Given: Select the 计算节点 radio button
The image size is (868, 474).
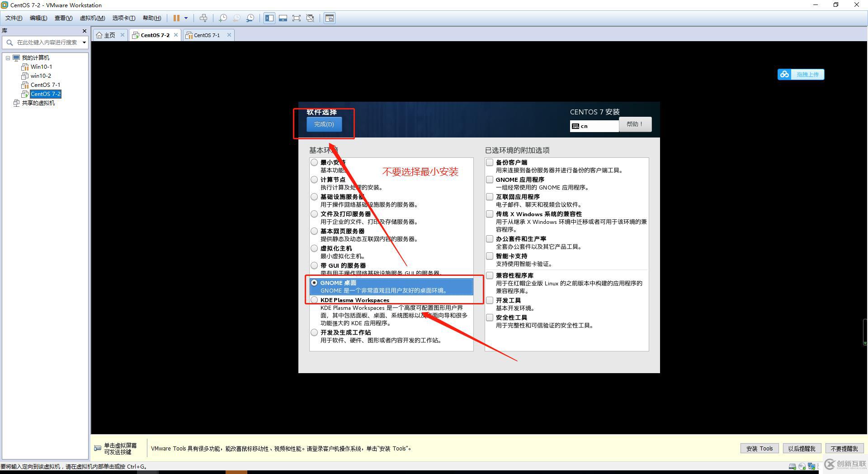Looking at the screenshot, I should (314, 180).
